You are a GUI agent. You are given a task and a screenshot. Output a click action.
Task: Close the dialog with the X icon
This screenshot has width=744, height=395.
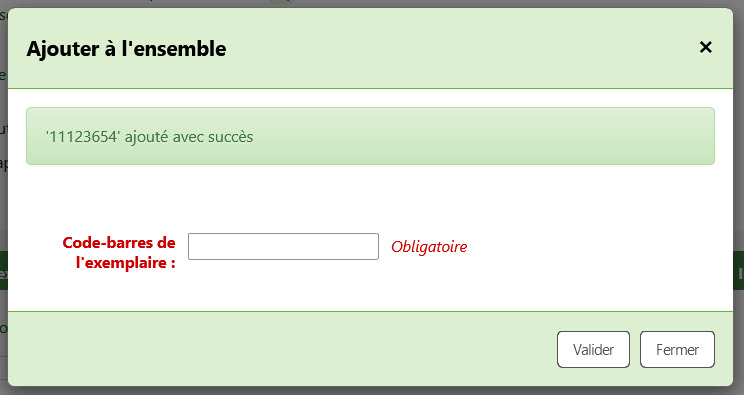(706, 47)
